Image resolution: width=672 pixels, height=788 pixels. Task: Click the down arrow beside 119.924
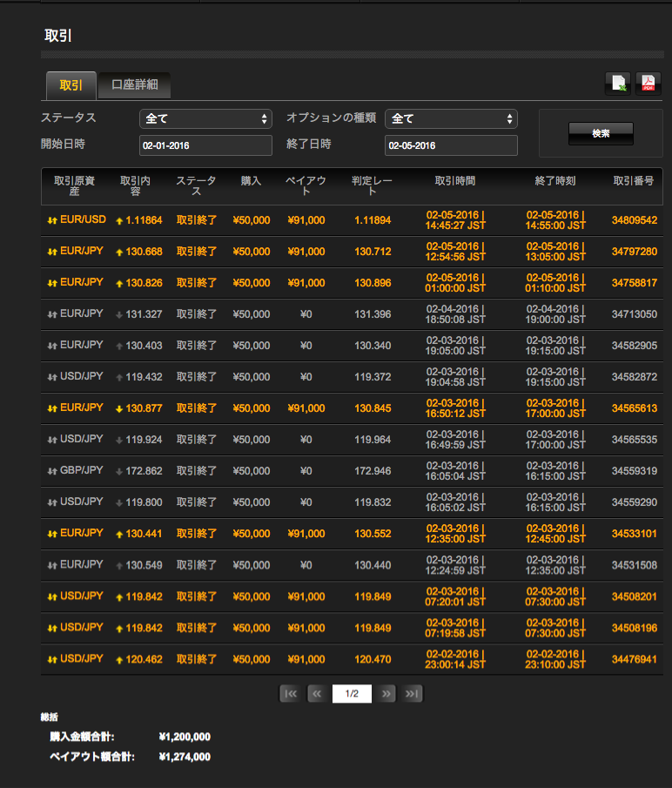click(119, 441)
